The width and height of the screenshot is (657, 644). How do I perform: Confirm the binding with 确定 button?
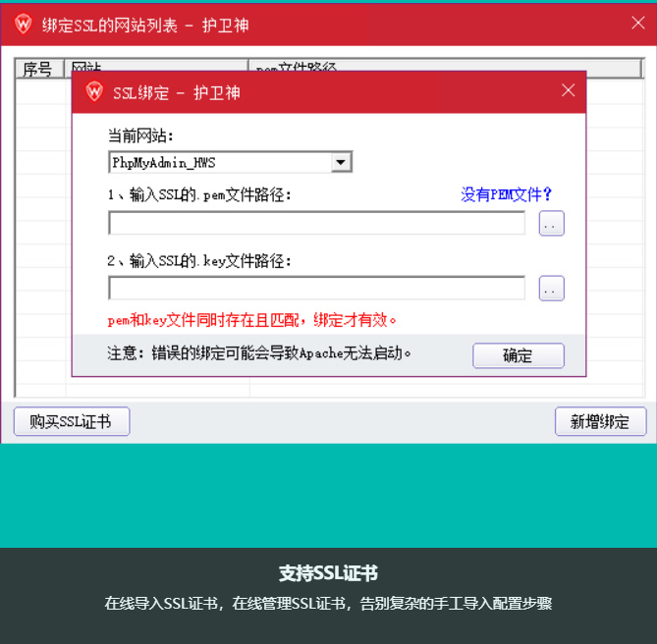coord(518,355)
